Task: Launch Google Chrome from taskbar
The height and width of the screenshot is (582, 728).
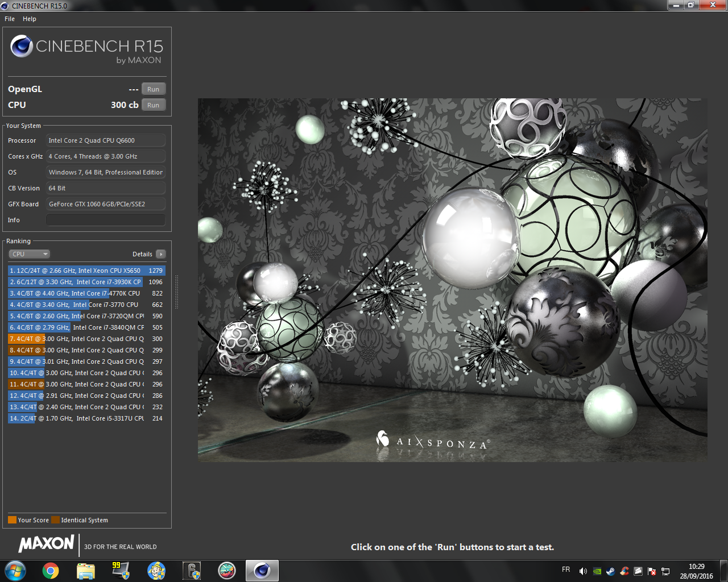Action: pyautogui.click(x=51, y=571)
